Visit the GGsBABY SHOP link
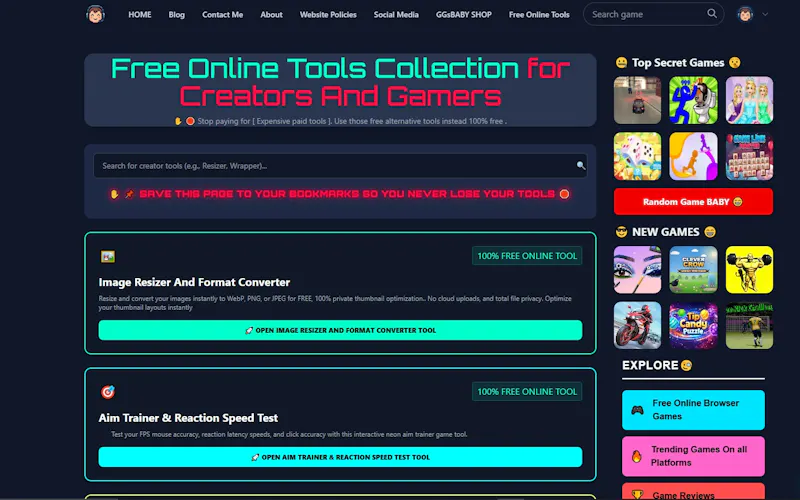Screen dimensions: 800x500 click(x=464, y=15)
